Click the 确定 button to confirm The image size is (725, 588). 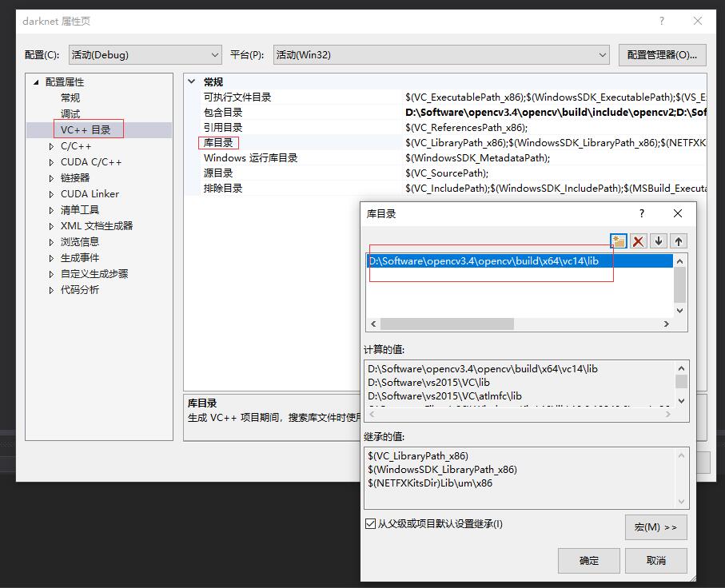click(588, 561)
